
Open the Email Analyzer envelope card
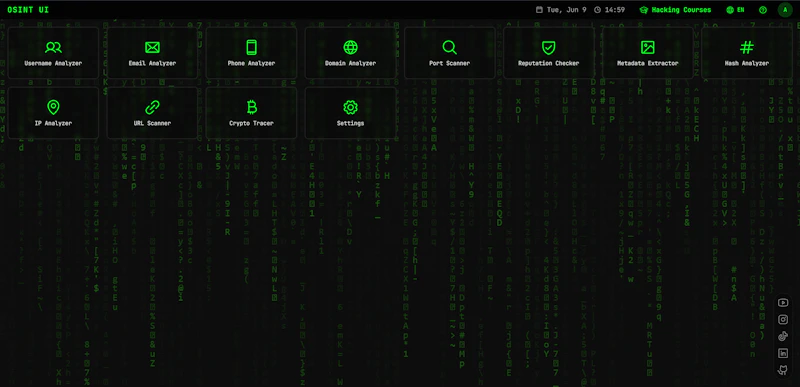coord(152,53)
